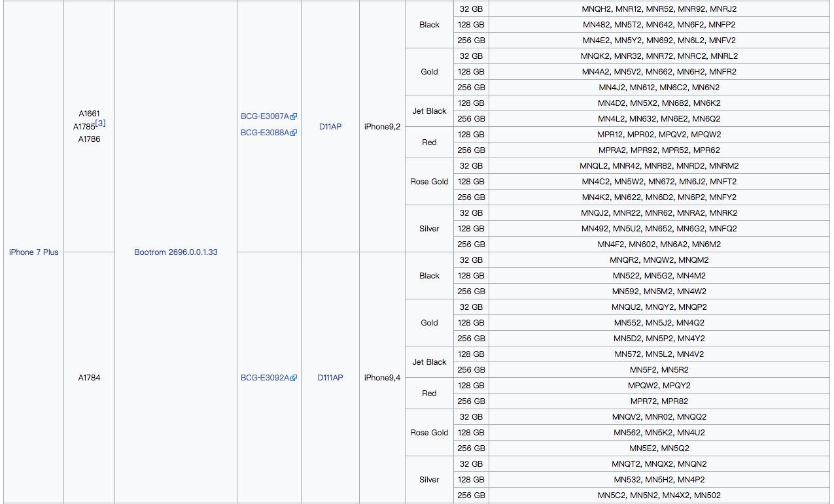Click the iPhone9,2 identifier cell

point(382,127)
